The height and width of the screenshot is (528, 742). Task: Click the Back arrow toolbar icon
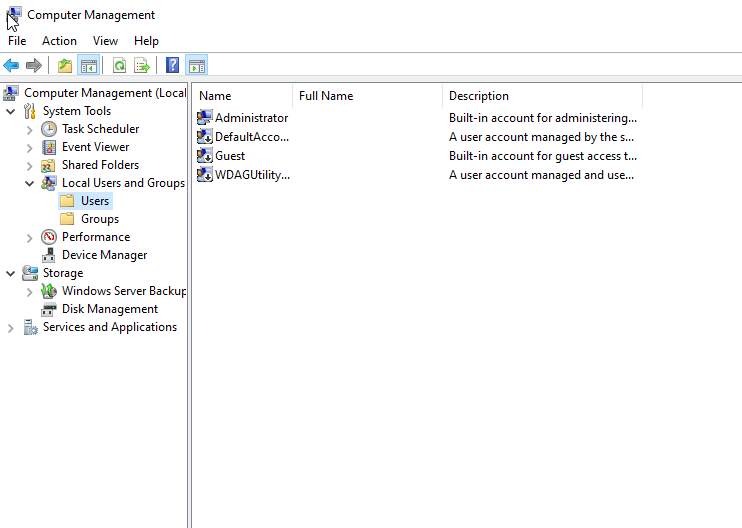tap(11, 65)
